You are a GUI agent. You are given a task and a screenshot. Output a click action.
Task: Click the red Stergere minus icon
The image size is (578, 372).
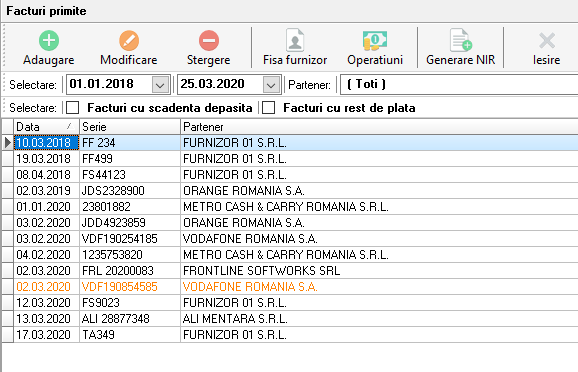pos(209,40)
